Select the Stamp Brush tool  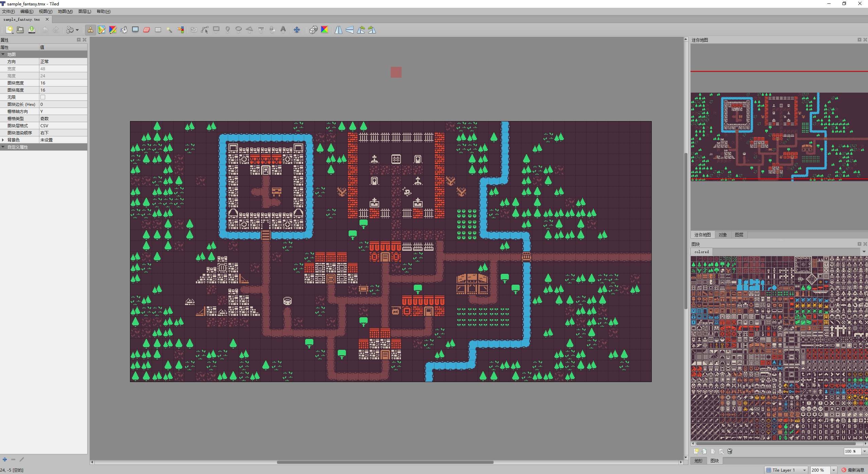90,30
